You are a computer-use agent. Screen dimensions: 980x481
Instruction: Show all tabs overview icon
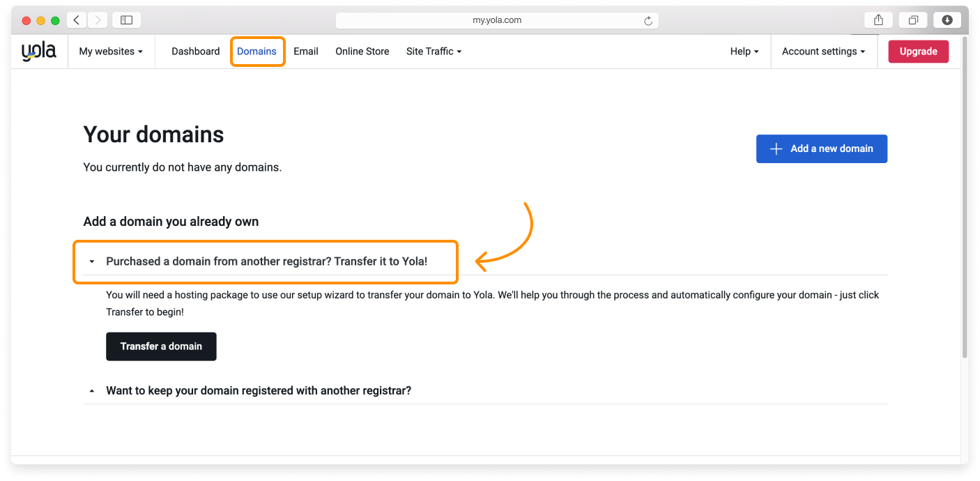(913, 20)
